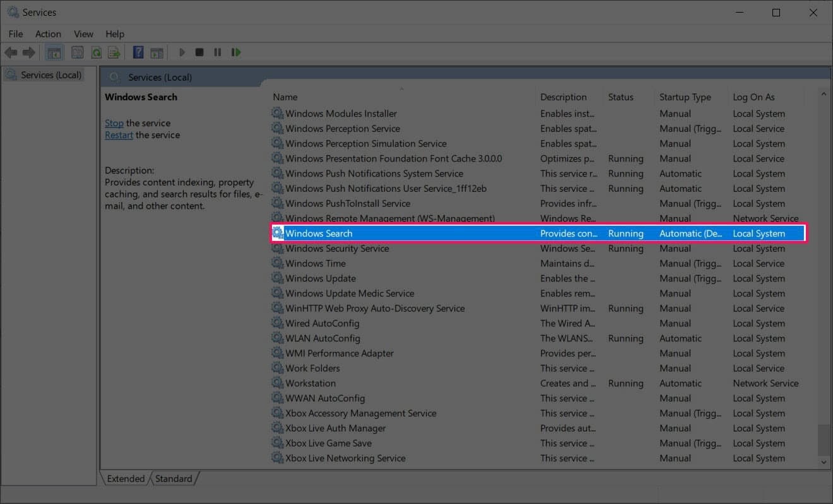Select Xbox Live Auth Manager name

point(336,428)
